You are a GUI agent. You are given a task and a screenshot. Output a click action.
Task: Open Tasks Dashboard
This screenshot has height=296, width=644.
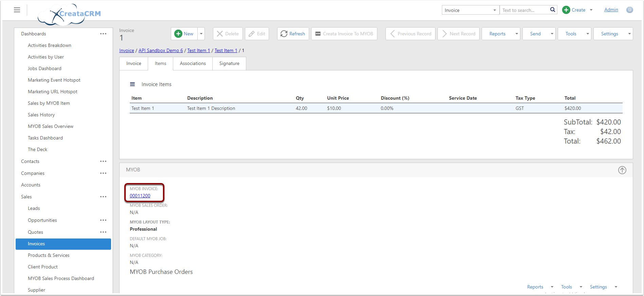pyautogui.click(x=45, y=138)
